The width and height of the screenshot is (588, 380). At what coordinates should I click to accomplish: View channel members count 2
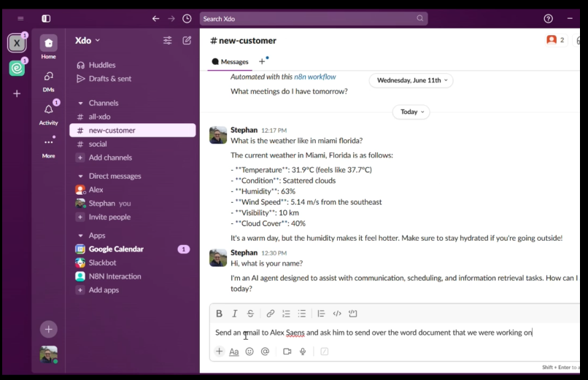click(556, 40)
